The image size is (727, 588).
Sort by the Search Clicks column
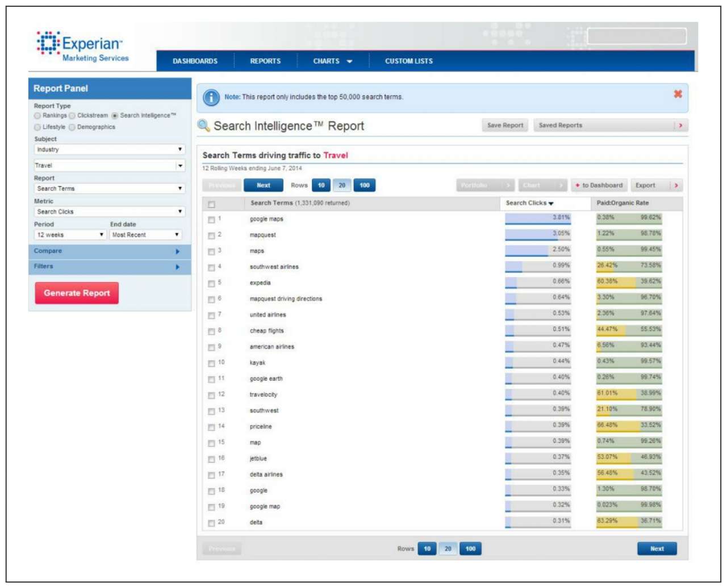(x=529, y=203)
